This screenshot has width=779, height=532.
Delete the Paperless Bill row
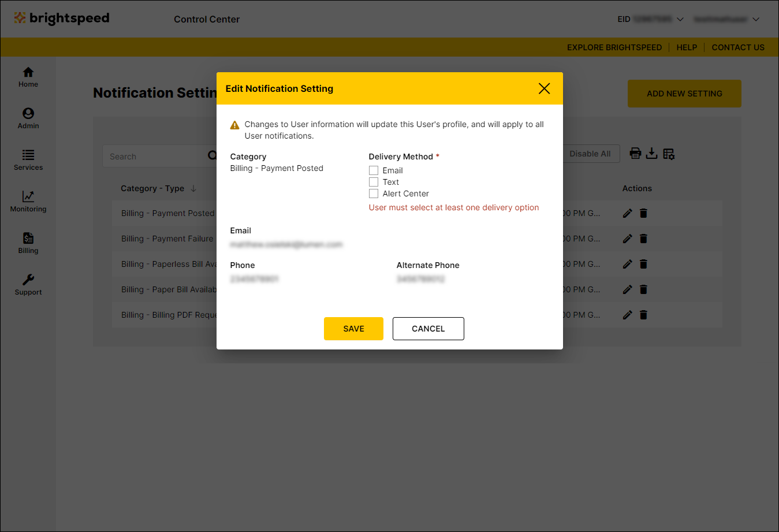pyautogui.click(x=643, y=264)
